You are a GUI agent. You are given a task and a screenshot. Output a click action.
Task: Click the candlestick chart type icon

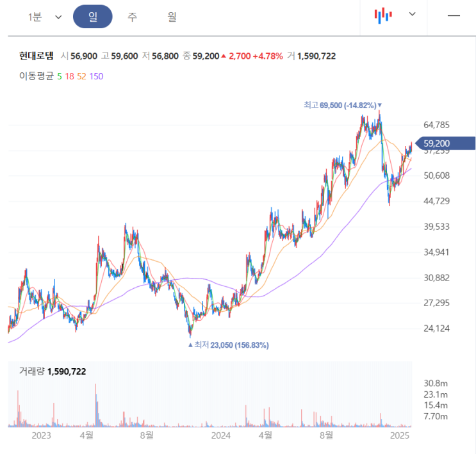[x=383, y=15]
